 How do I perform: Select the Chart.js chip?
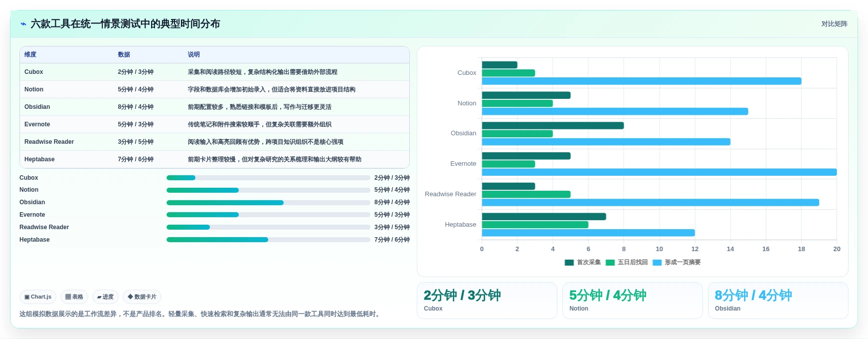coord(38,297)
